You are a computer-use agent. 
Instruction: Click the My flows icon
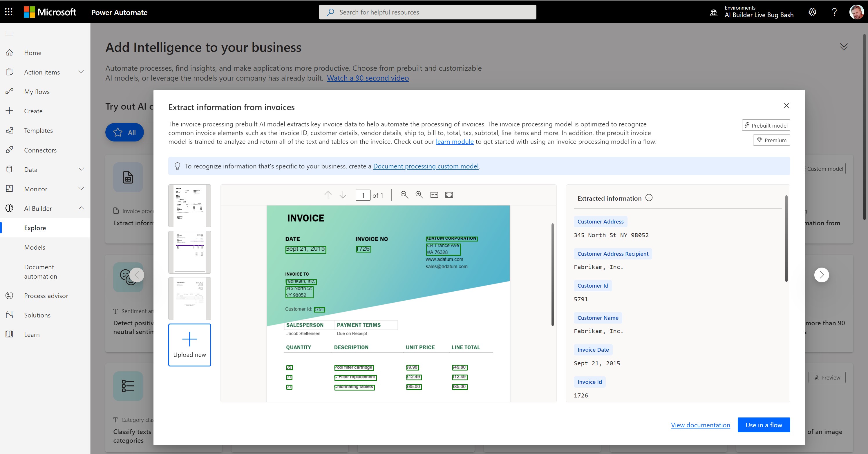tap(10, 91)
